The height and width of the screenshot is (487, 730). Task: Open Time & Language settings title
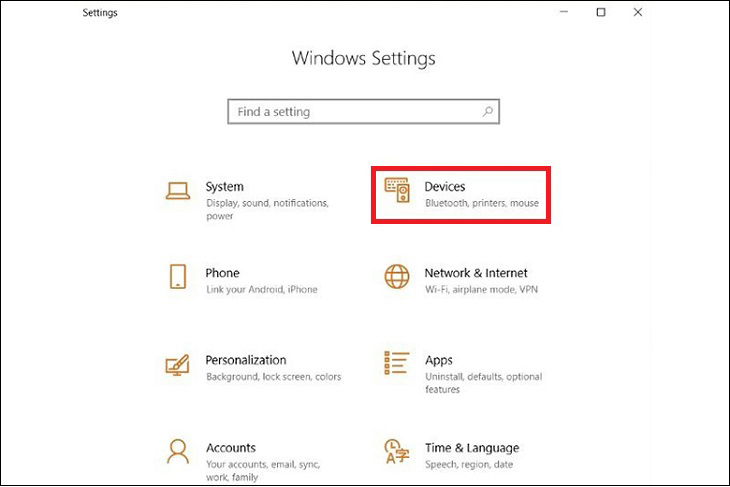[x=472, y=448]
